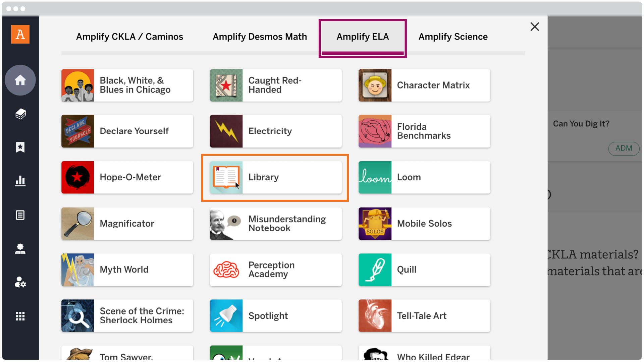Open the Quill application

point(424,270)
